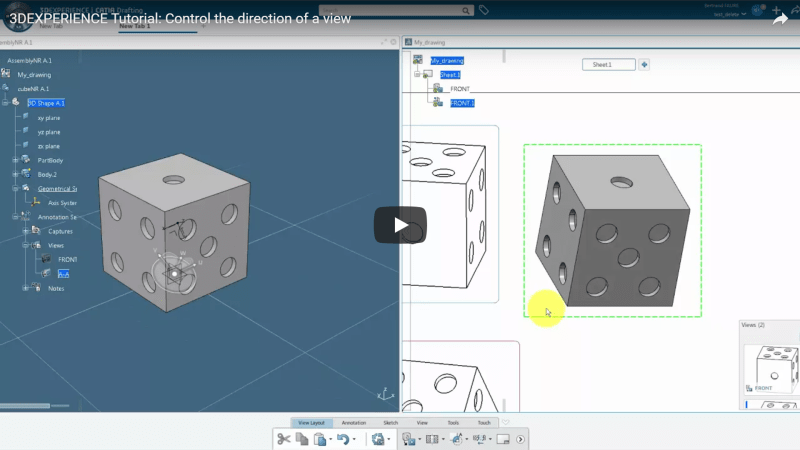
Task: Select Sheet.1 in the drawing tree
Action: pyautogui.click(x=450, y=75)
